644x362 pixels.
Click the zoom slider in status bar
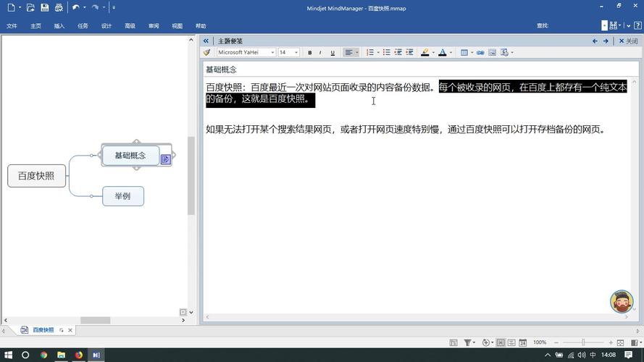583,342
